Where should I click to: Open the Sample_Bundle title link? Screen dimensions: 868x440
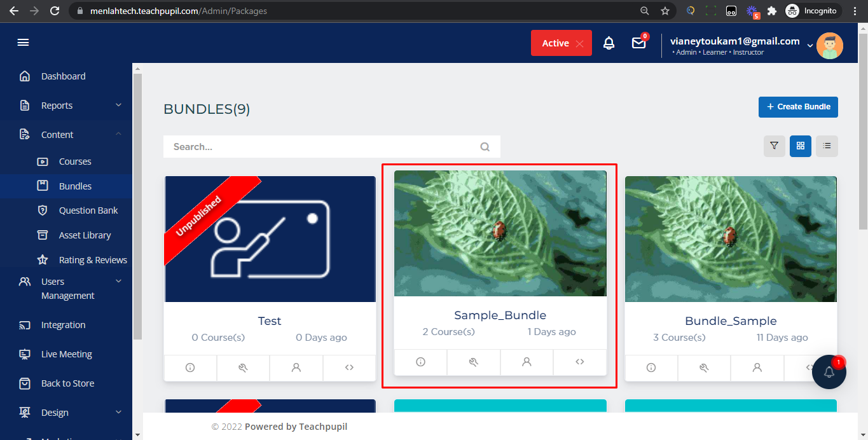click(500, 315)
